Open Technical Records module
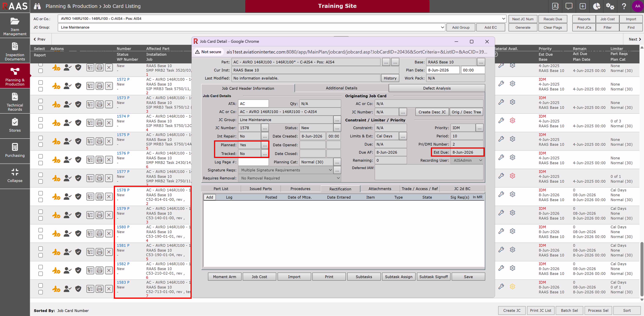The width and height of the screenshot is (644, 316). [15, 101]
